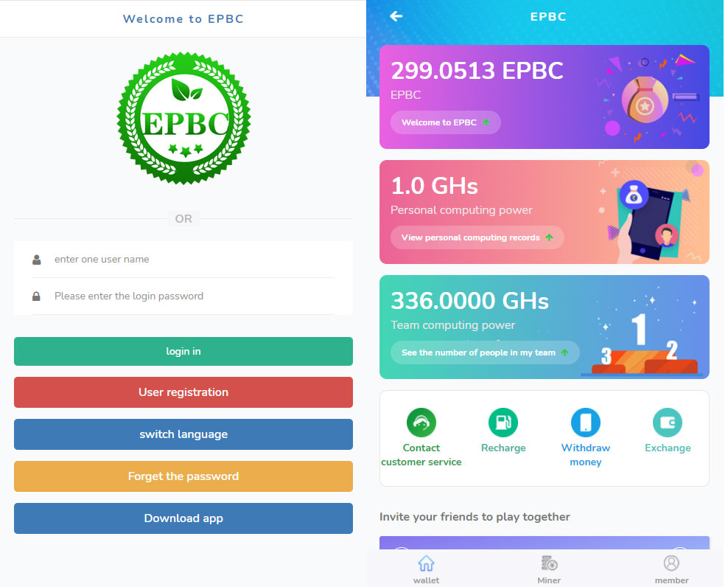Expand View personal computing records

click(x=477, y=237)
